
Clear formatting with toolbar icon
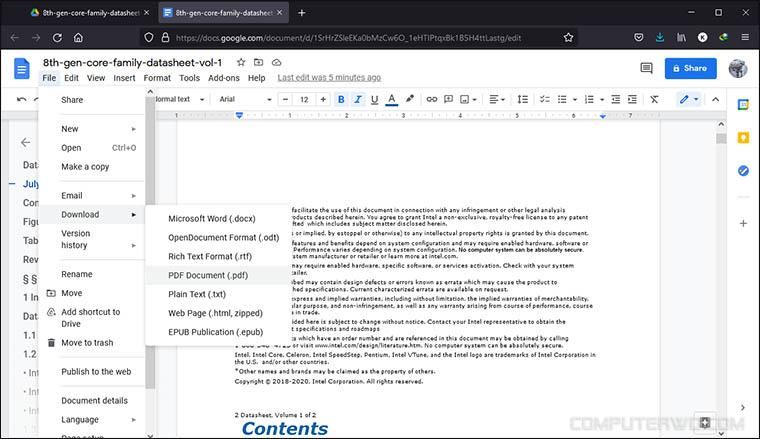coord(654,99)
